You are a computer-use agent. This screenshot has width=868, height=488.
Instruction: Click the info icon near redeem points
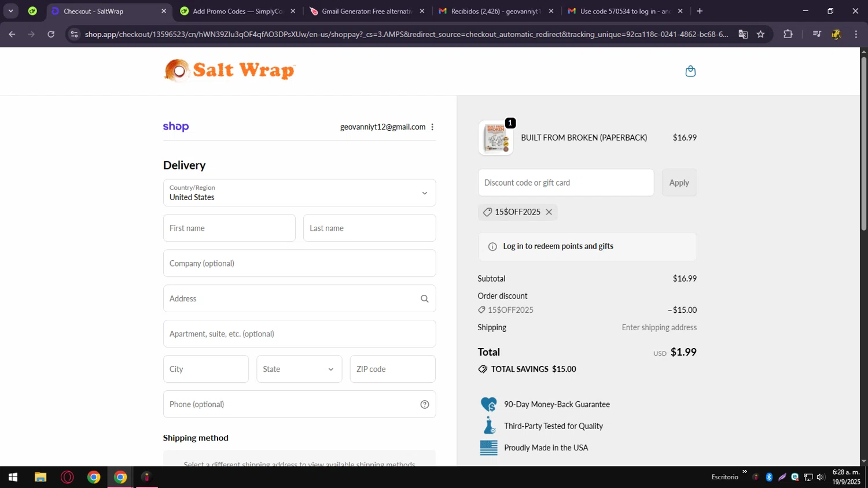coord(492,247)
